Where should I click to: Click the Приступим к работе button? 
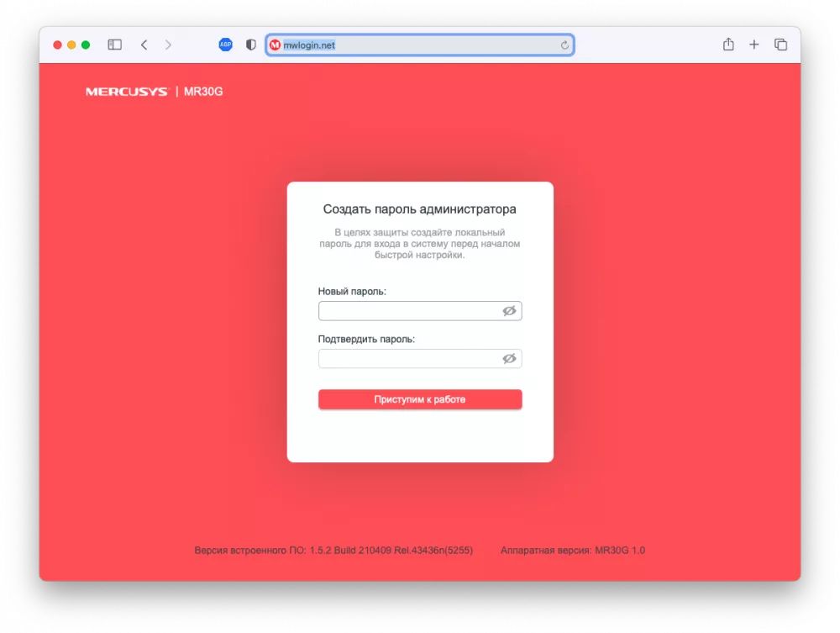[420, 399]
